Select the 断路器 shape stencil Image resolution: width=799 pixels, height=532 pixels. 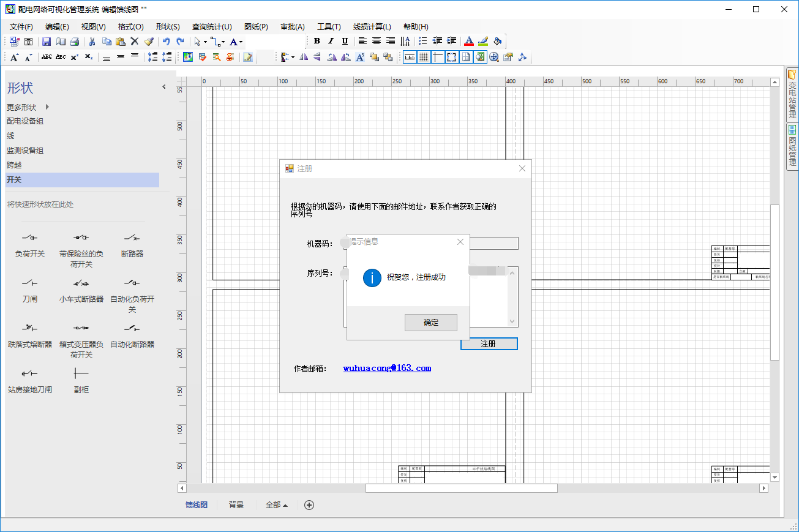coord(132,245)
